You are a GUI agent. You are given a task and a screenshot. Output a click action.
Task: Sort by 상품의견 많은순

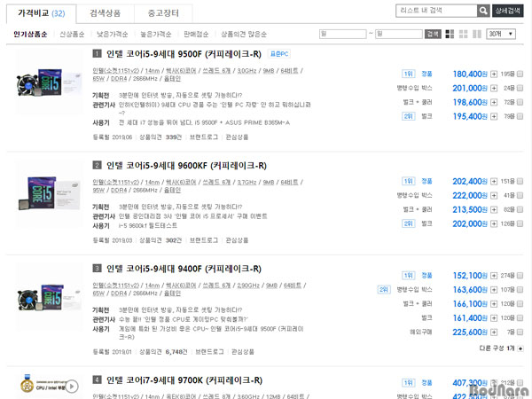244,34
